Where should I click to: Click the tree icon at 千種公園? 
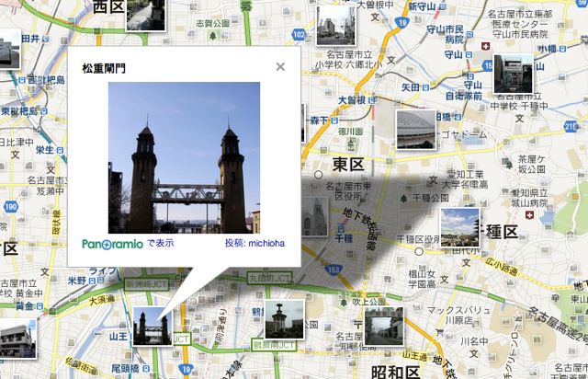click(403, 199)
